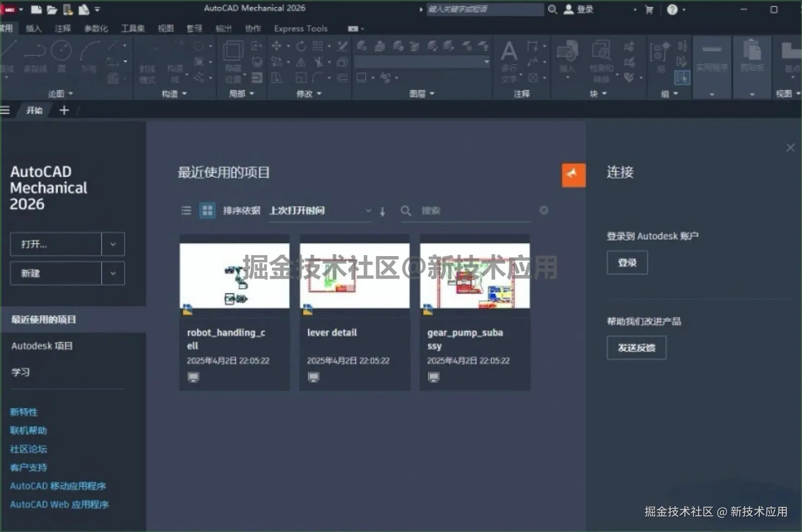
Task: Click the plus icon to open a new drawing tab
Action: coord(64,110)
